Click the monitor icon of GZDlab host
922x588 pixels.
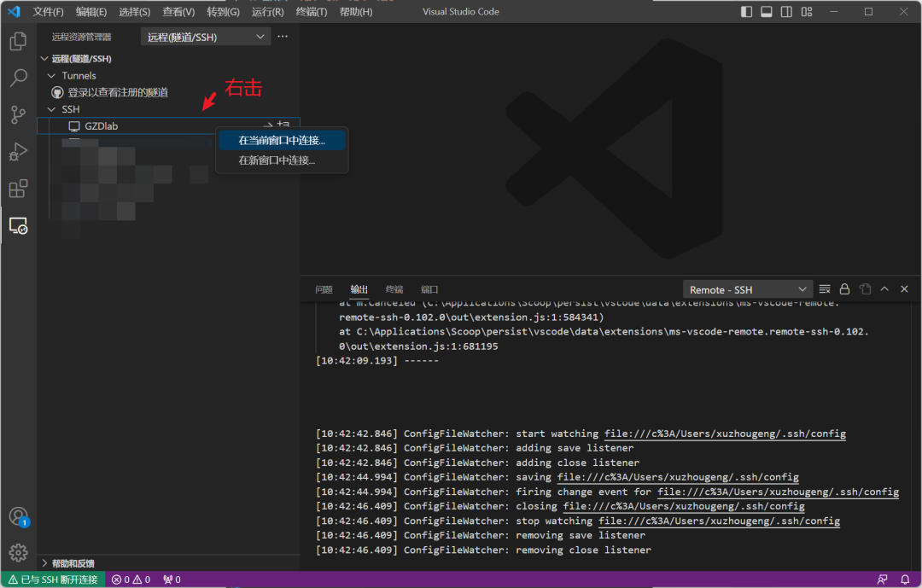point(74,126)
